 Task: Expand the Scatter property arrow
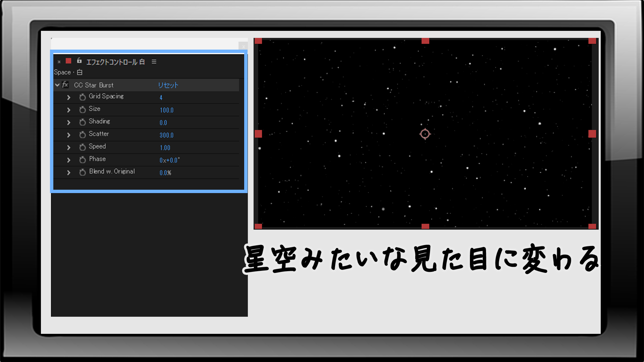69,135
